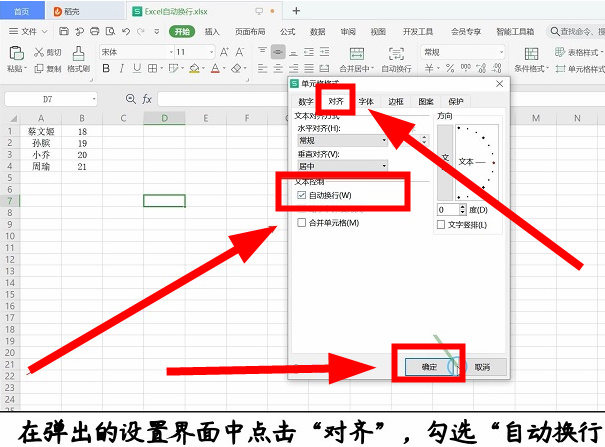Click the 首页 home tab

22,11
